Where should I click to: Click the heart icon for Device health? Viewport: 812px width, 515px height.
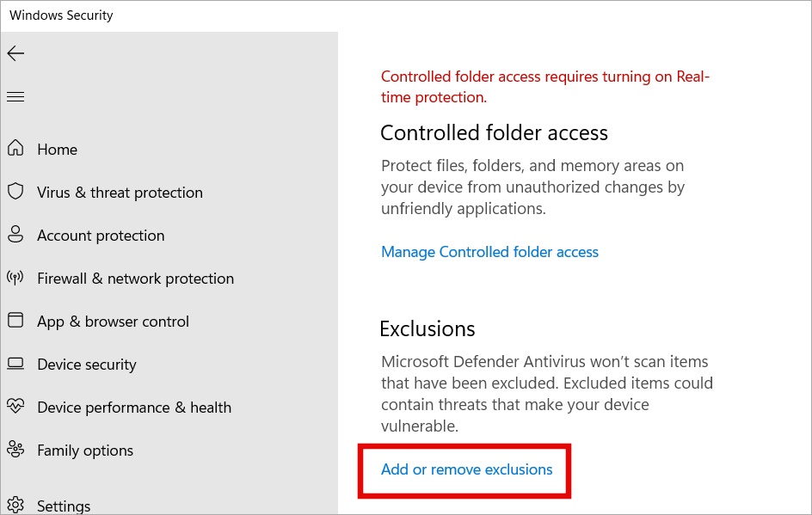click(x=15, y=406)
